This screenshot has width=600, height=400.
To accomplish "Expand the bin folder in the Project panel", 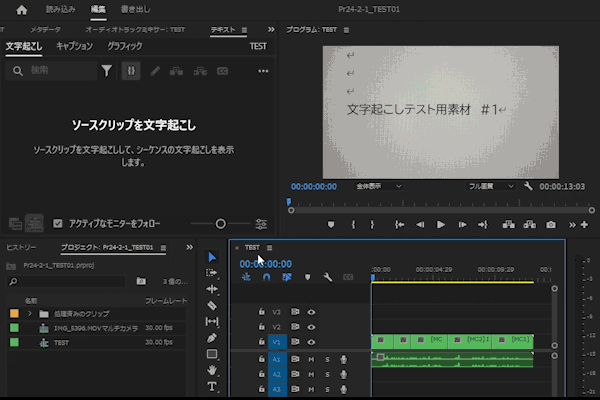I will coord(29,314).
